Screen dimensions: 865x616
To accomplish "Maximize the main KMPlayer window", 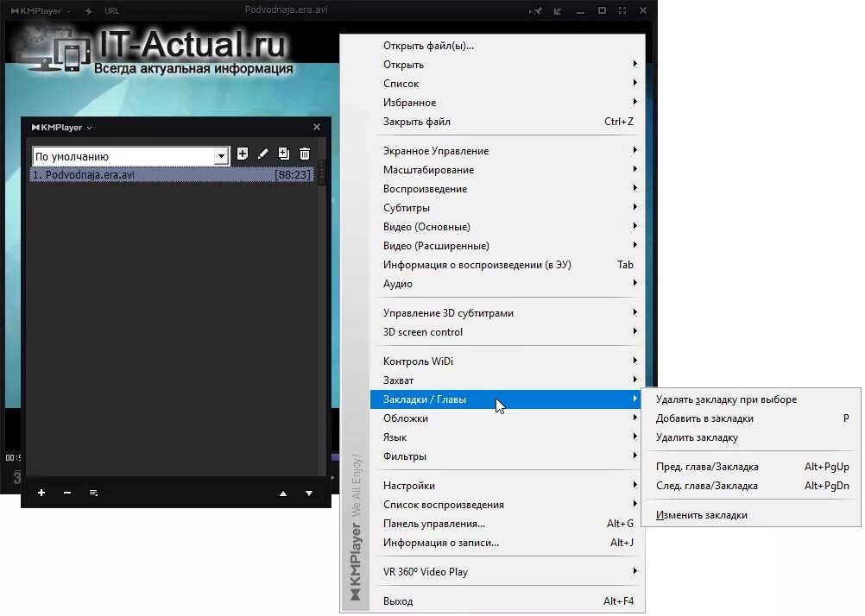I will coord(602,10).
